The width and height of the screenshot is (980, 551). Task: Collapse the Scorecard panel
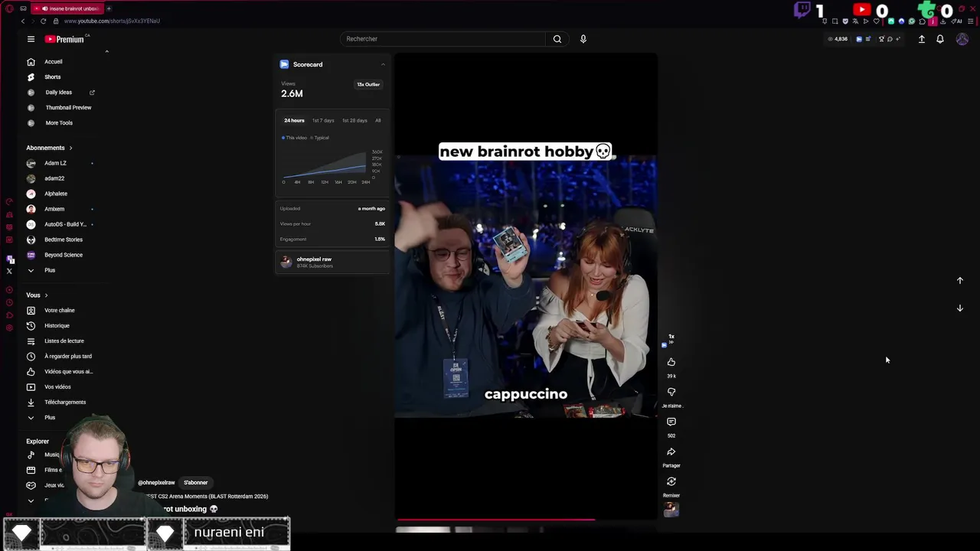383,64
